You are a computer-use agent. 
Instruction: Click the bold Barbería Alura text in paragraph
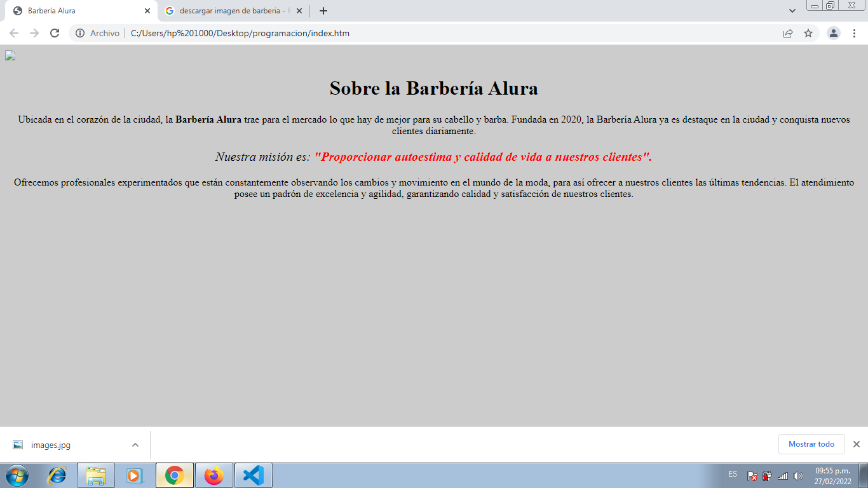[x=208, y=119]
